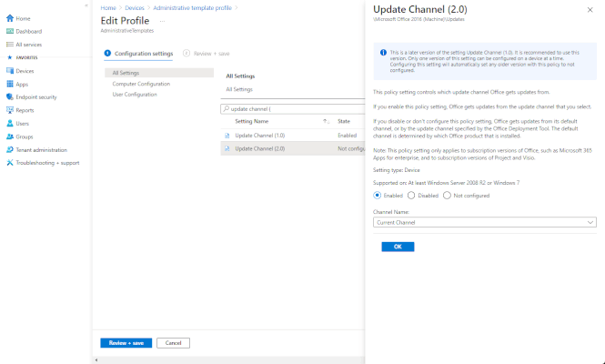Viewport: 605px width, 364px height.
Task: Switch to the Review + save step tab
Action: pyautogui.click(x=206, y=54)
